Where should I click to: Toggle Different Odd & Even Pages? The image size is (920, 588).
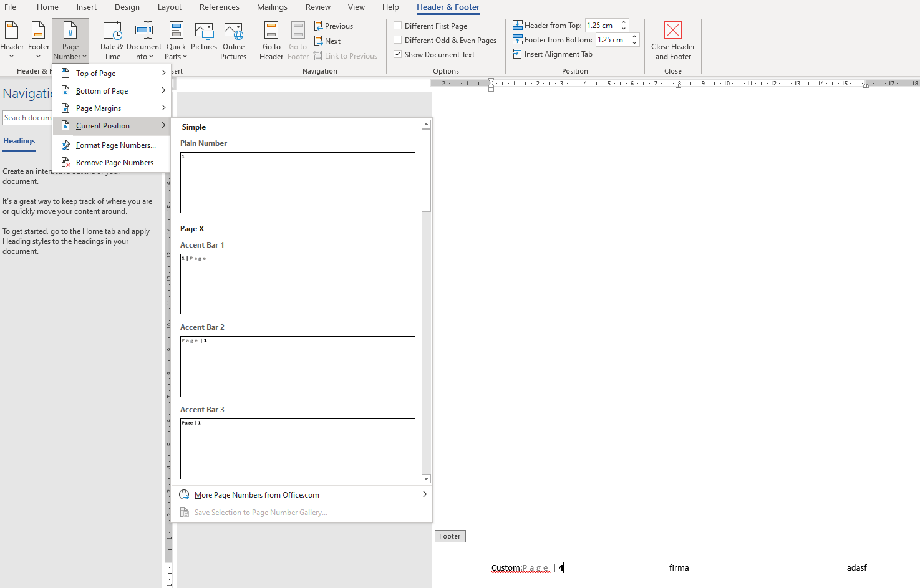[x=398, y=40]
